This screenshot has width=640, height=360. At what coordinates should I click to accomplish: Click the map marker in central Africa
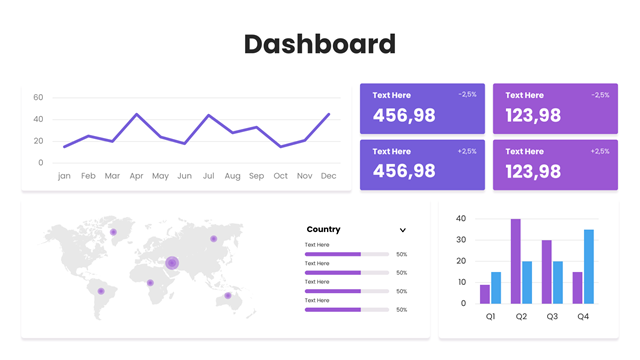(x=150, y=283)
